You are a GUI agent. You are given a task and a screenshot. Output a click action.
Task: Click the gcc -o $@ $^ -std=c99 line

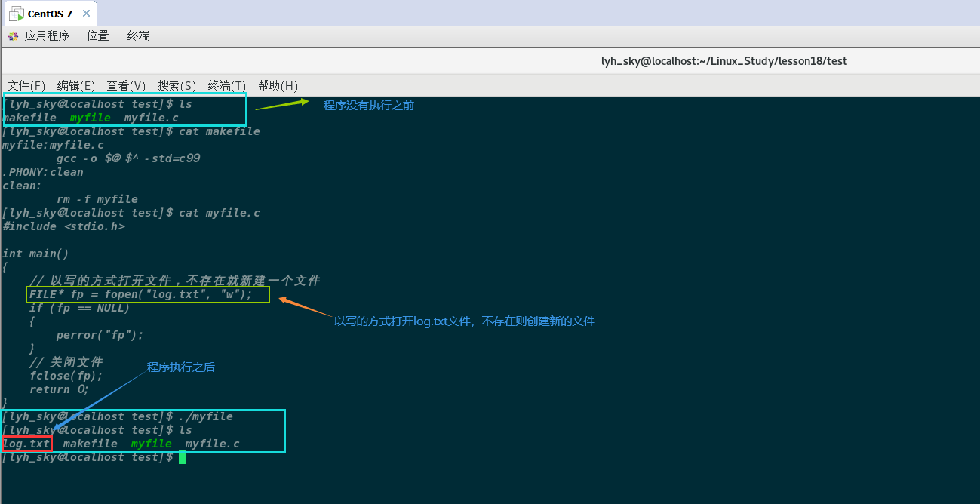(128, 158)
